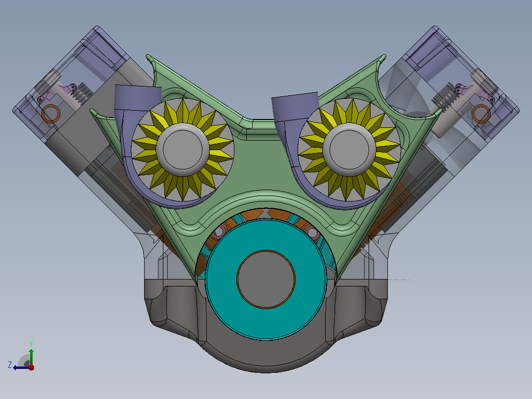Image resolution: width=532 pixels, height=399 pixels.
Task: Select the right turbine wheel's gray center hub
Action: [x=349, y=150]
